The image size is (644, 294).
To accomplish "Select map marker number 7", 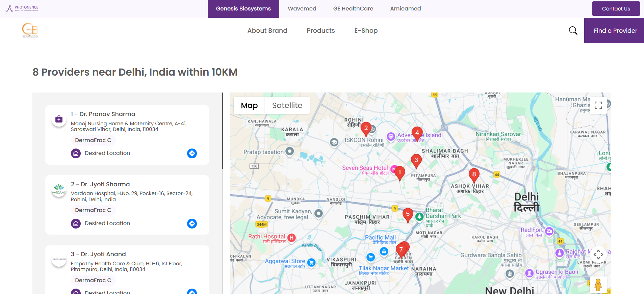I will (x=401, y=251).
